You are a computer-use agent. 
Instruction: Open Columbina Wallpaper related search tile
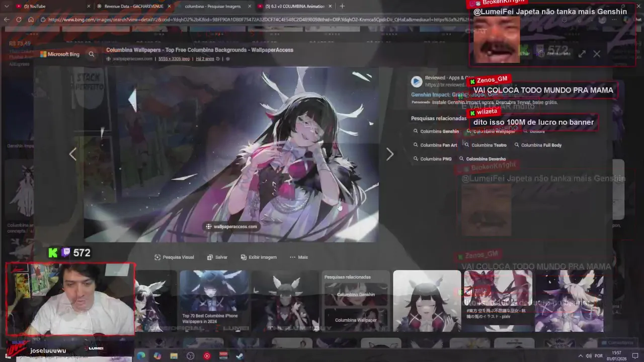coord(356,320)
